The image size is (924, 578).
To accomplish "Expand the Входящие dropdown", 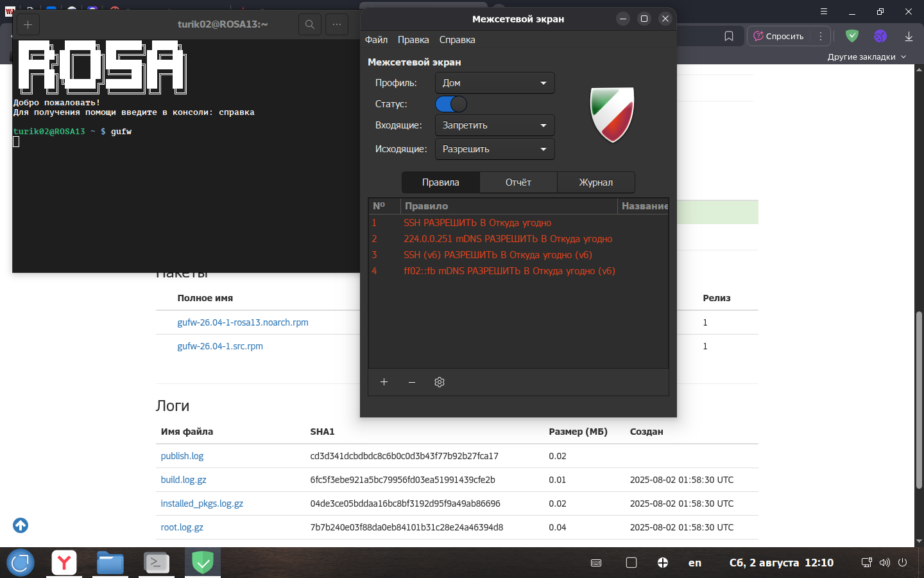I will coord(494,125).
